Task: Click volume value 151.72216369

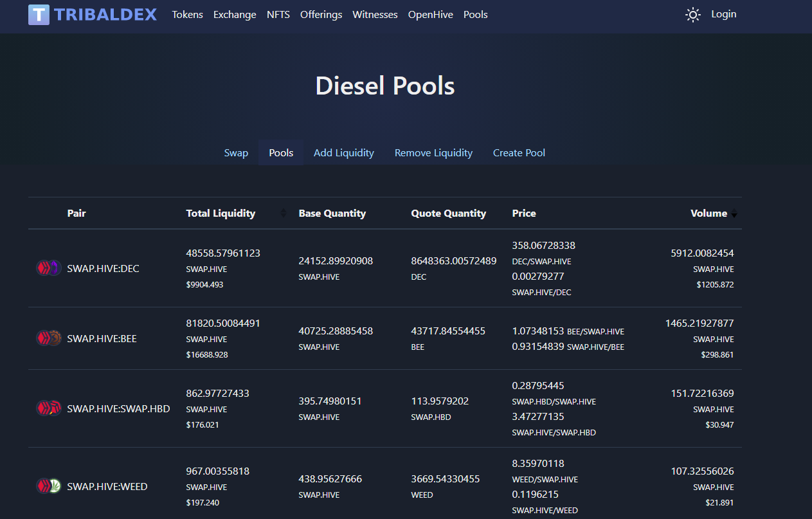Action: [703, 394]
